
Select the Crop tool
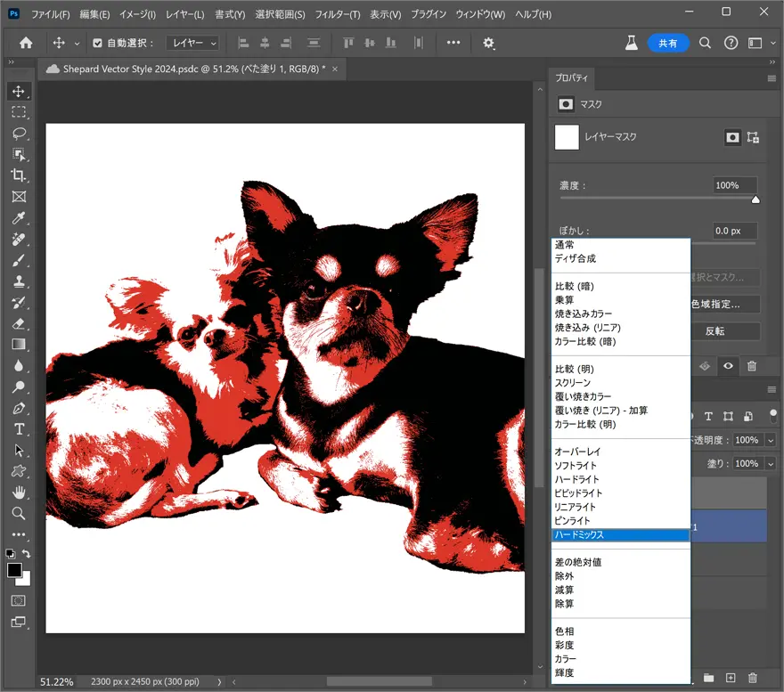19,175
